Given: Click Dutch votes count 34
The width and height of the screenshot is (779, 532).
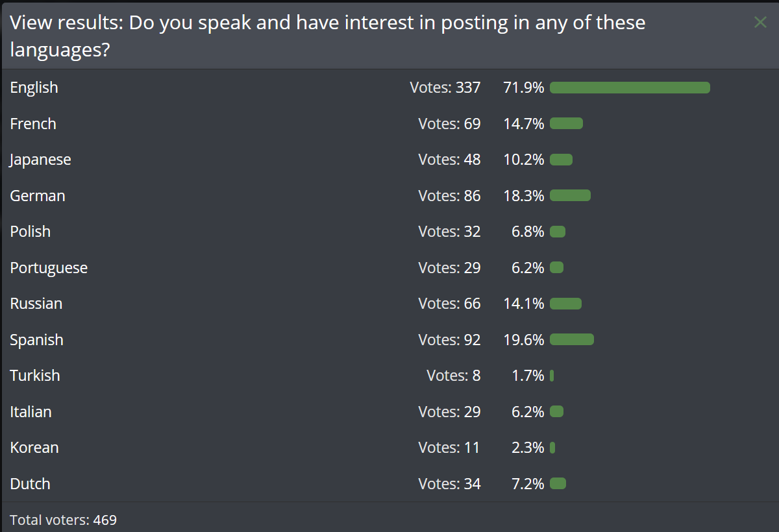Looking at the screenshot, I should 449,484.
